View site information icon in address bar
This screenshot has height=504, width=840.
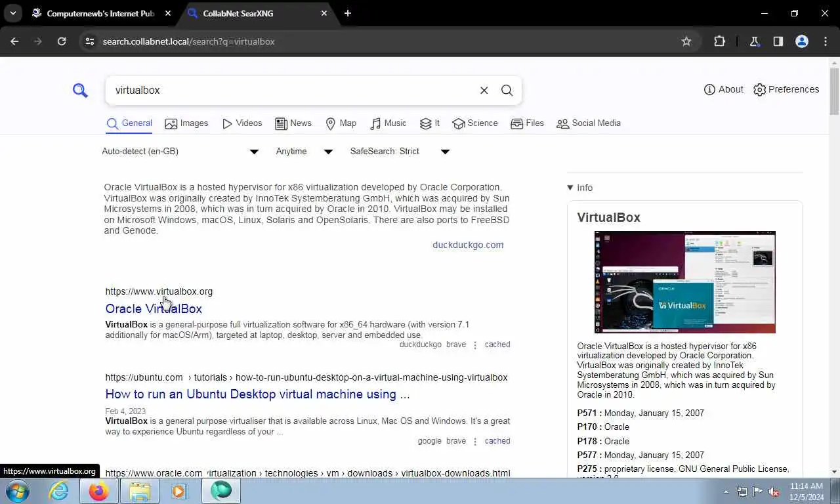[x=90, y=41]
